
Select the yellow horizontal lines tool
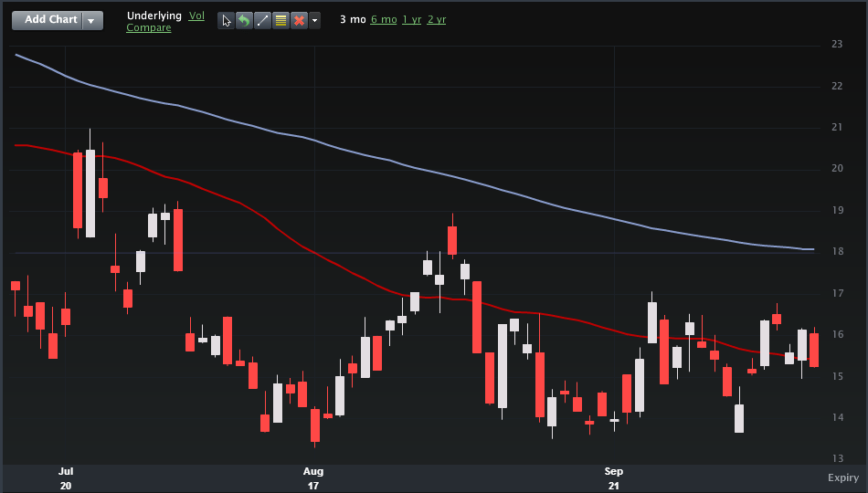(281, 20)
